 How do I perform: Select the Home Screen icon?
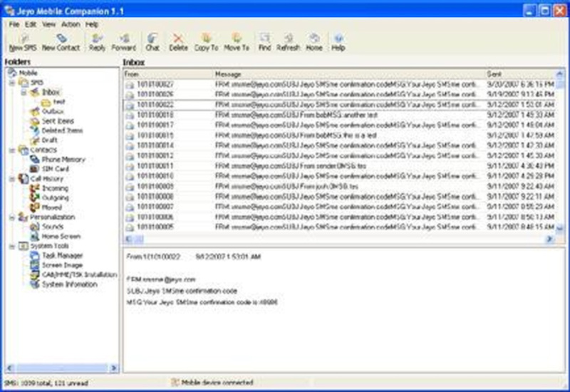click(35, 236)
